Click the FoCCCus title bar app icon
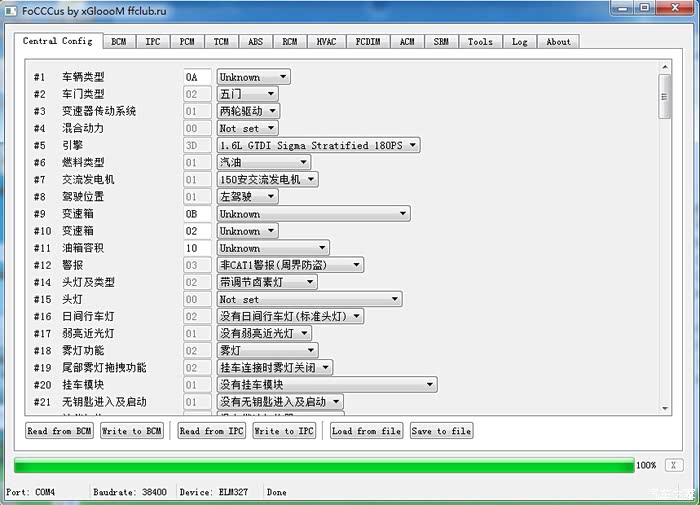The width and height of the screenshot is (700, 505). point(11,11)
